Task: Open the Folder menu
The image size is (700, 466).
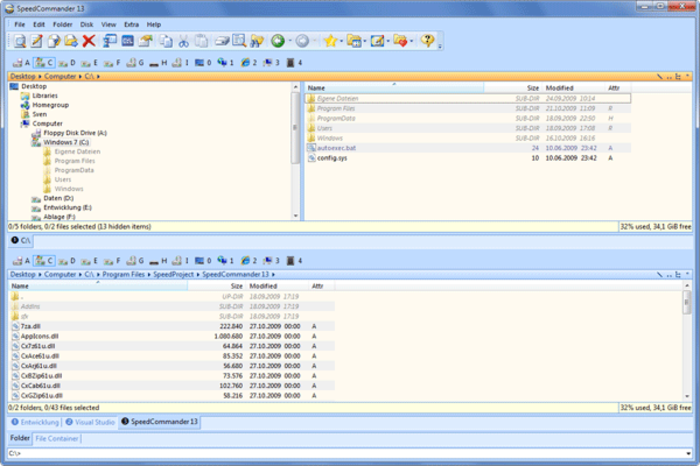Action: tap(62, 25)
